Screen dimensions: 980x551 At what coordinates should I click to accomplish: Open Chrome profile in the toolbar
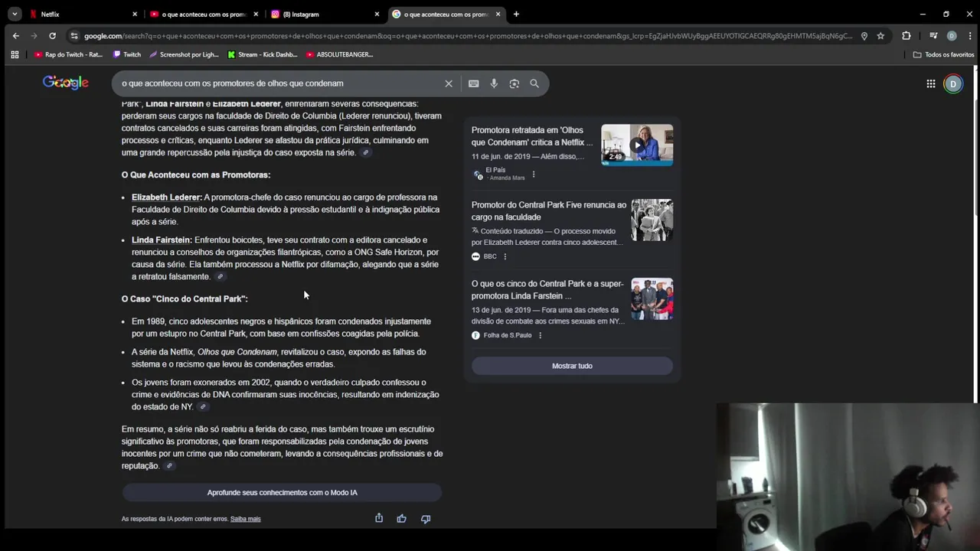[952, 36]
